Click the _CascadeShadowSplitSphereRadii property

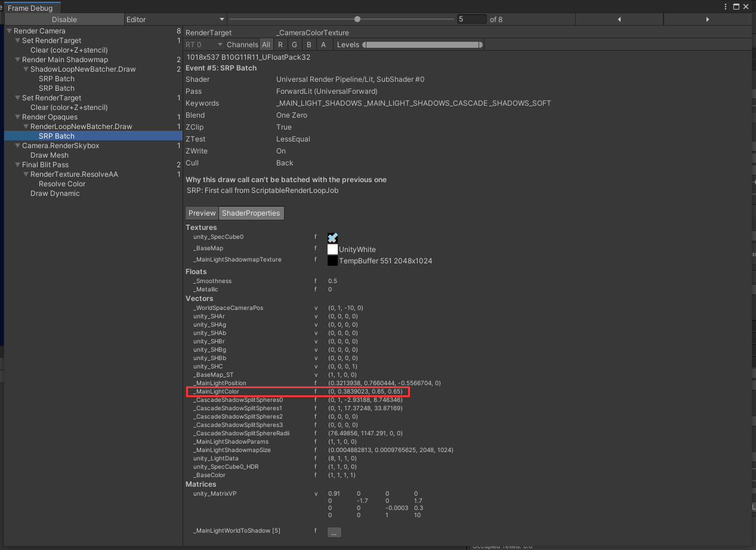tap(241, 434)
